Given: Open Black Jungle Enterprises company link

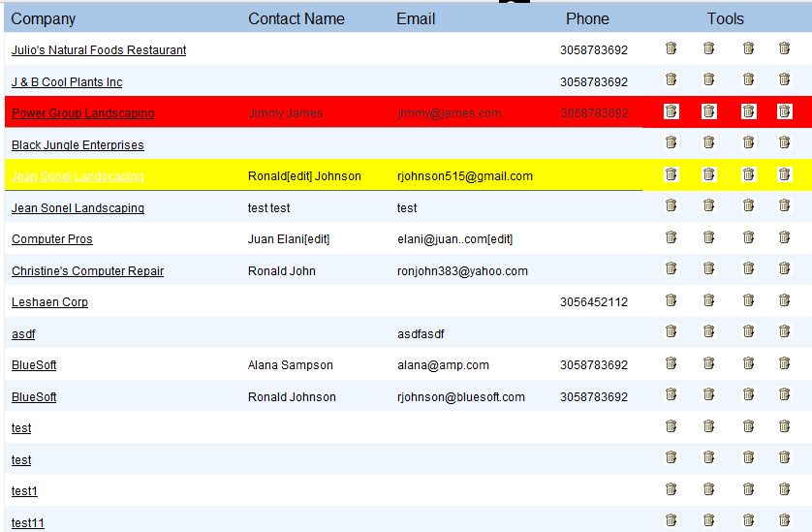Looking at the screenshot, I should click(x=78, y=145).
